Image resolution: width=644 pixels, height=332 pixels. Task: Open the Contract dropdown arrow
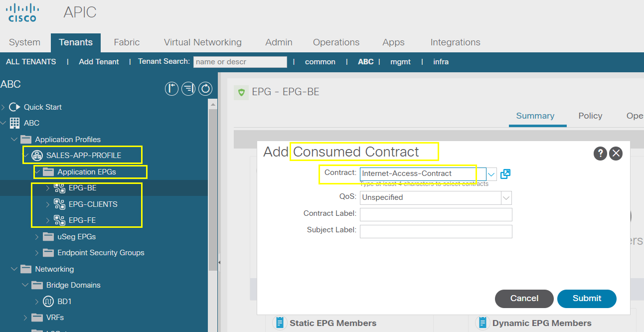(x=491, y=174)
